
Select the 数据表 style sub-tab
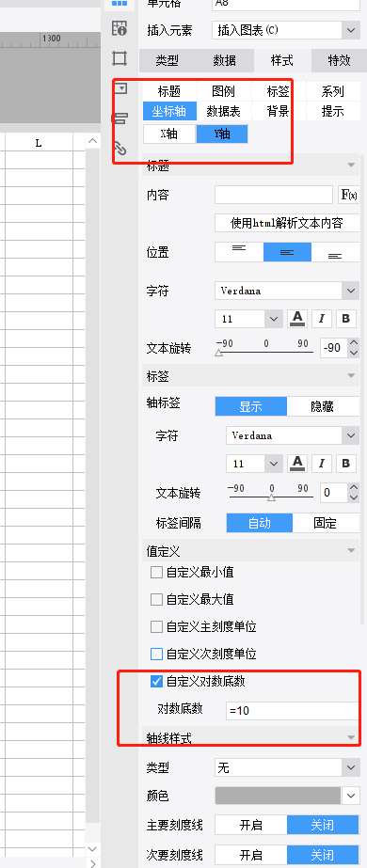224,111
